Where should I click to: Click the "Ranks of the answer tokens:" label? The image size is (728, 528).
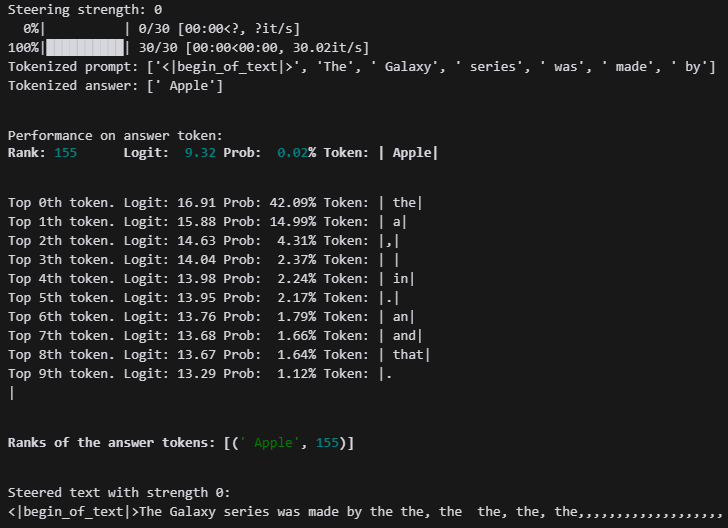point(111,443)
